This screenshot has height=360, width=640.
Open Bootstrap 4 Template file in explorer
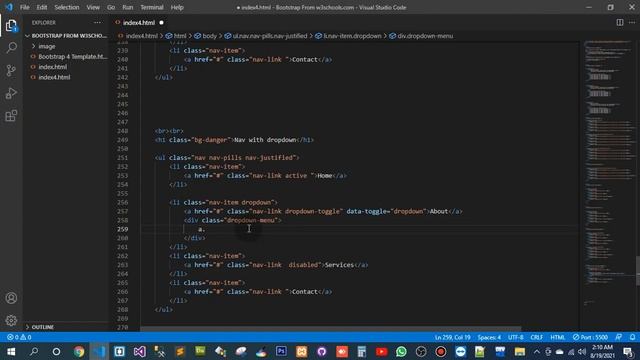(x=73, y=56)
